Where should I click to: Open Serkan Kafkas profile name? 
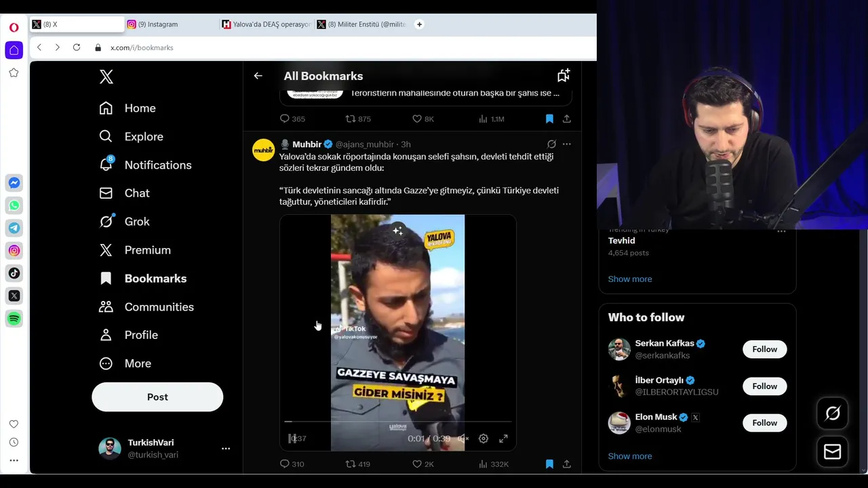665,344
